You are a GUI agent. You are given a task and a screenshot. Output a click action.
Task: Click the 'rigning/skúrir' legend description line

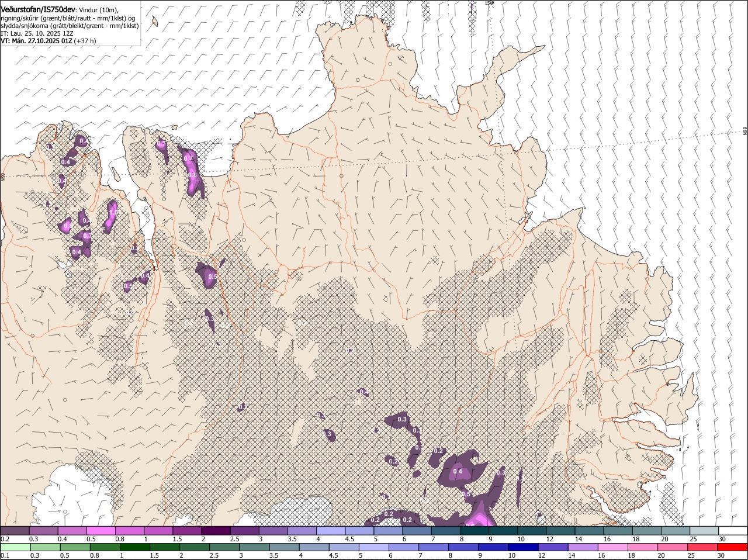click(68, 18)
